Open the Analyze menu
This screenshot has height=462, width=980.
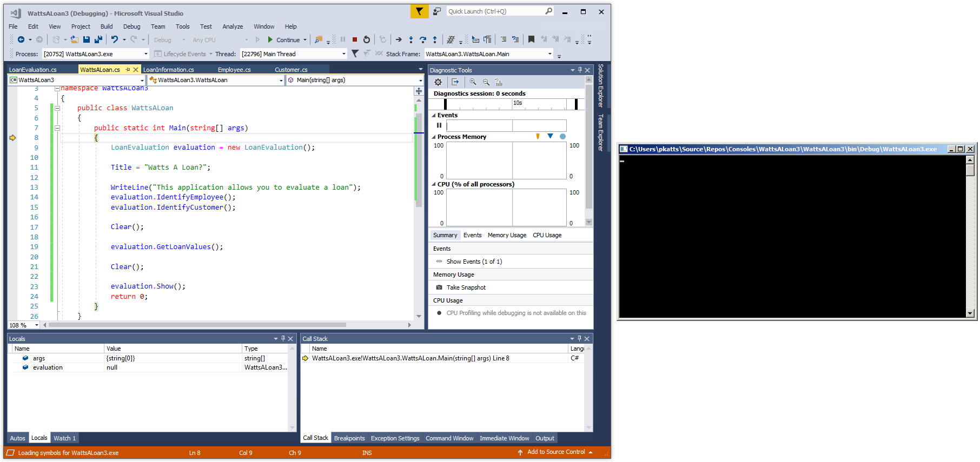coord(233,26)
